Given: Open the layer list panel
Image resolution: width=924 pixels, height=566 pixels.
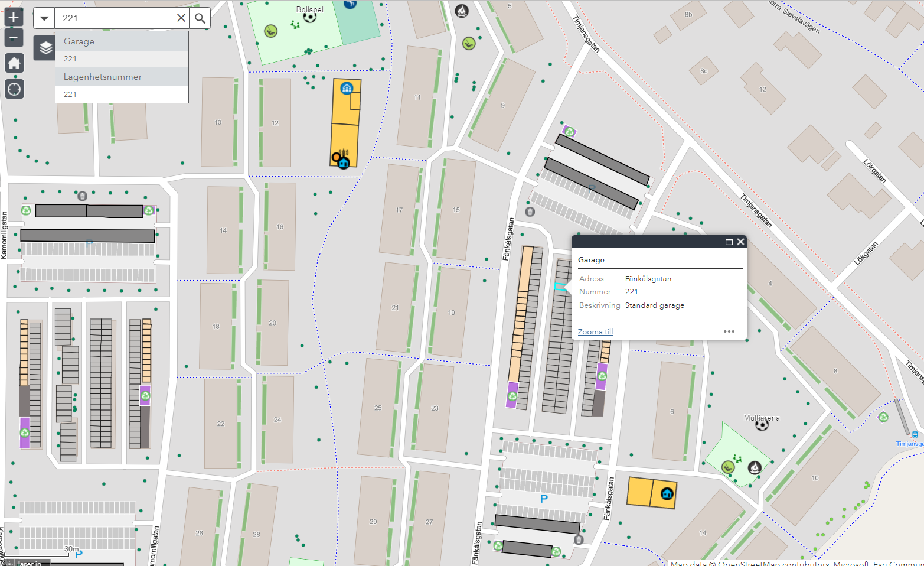Looking at the screenshot, I should pos(45,48).
